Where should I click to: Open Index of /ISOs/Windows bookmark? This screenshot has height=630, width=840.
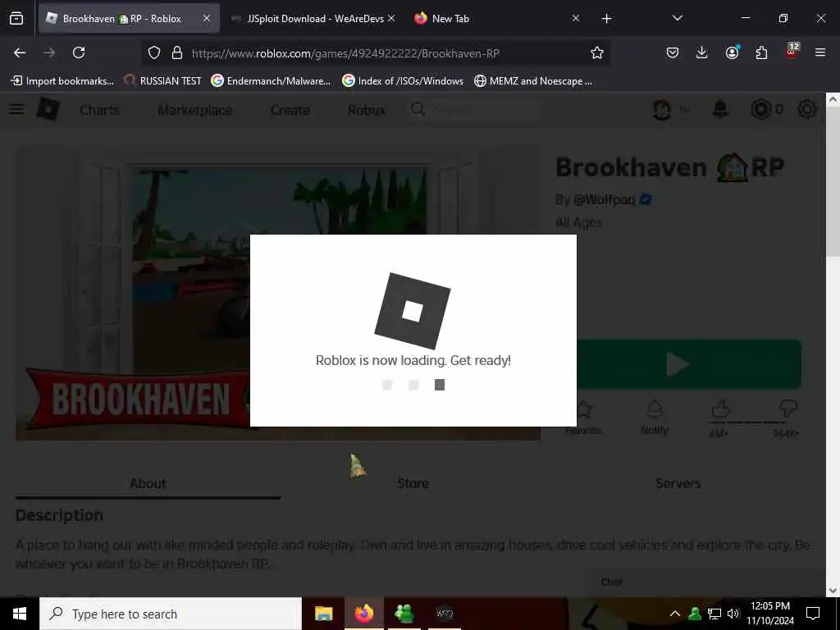click(x=403, y=81)
